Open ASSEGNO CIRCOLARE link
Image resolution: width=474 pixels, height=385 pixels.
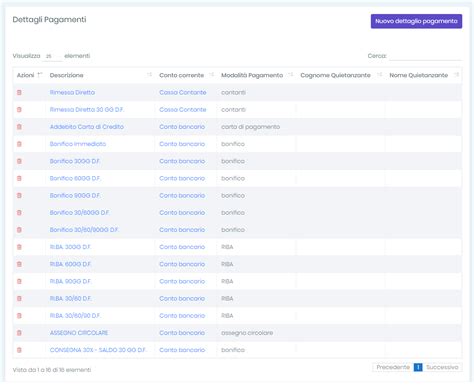79,333
